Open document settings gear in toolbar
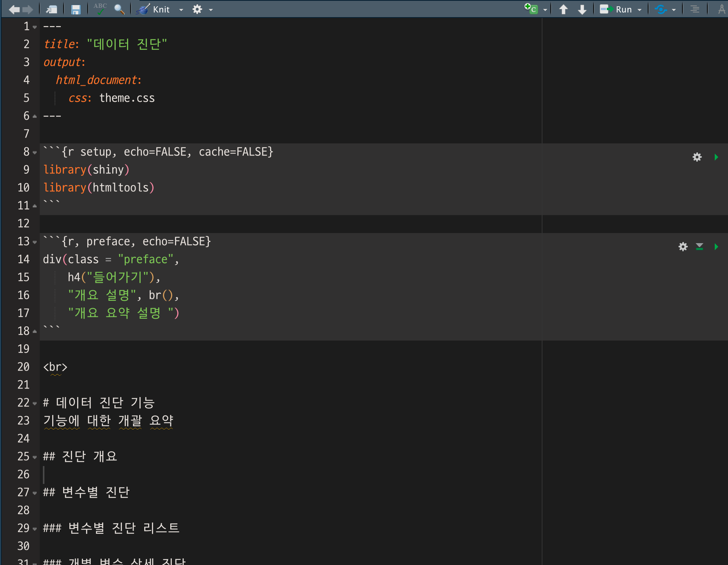 coord(198,9)
